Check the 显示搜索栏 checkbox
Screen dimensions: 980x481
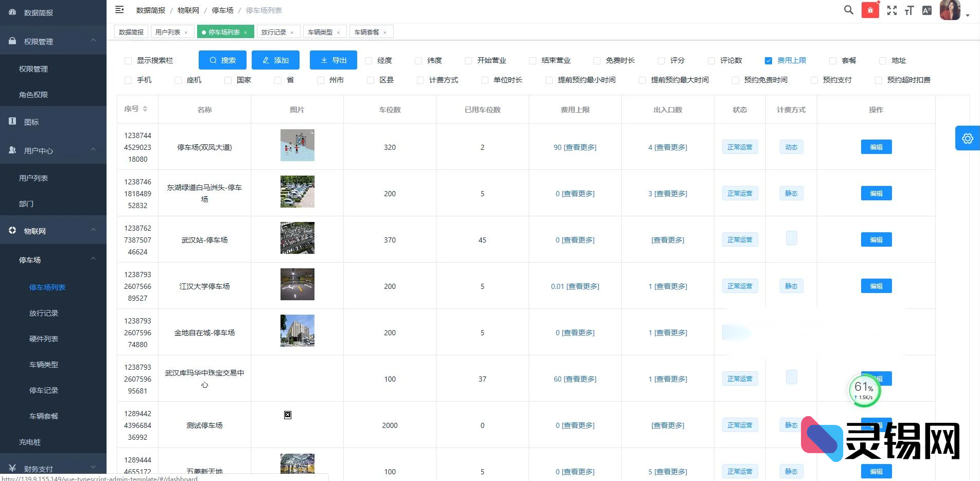tap(128, 60)
